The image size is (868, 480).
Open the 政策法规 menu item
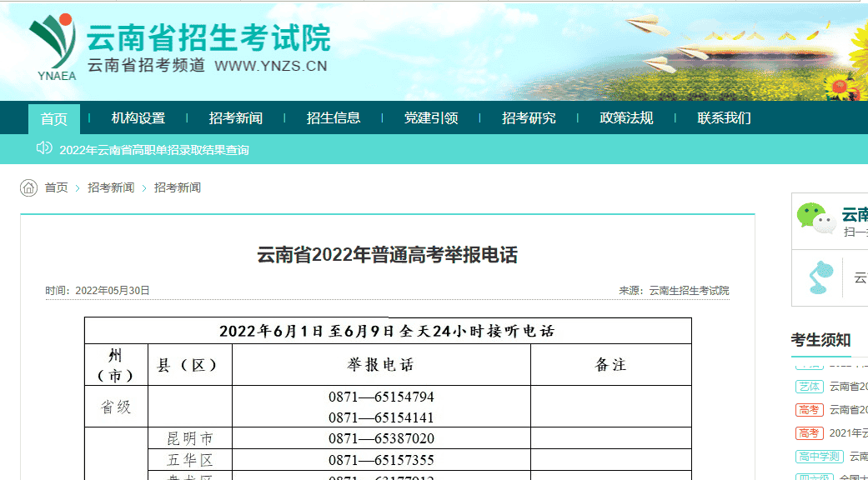626,118
